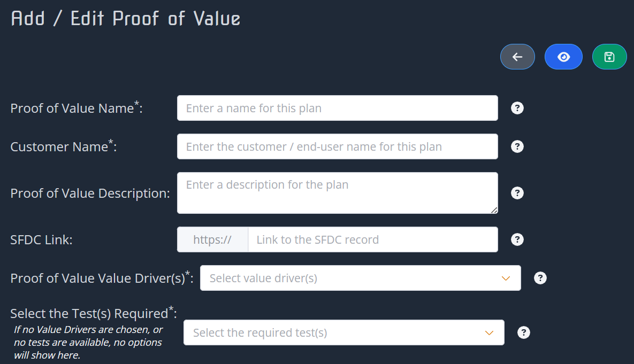
Task: Open help icon beside Customer Name field
Action: (517, 146)
